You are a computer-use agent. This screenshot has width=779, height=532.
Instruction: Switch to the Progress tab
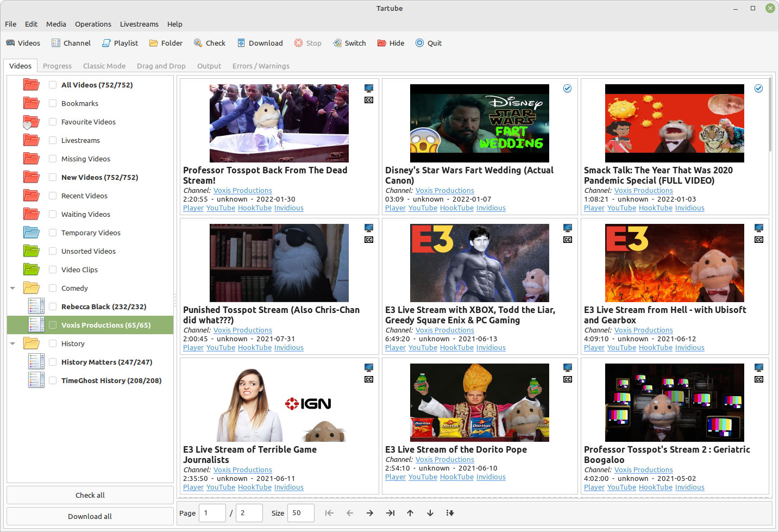pos(57,66)
